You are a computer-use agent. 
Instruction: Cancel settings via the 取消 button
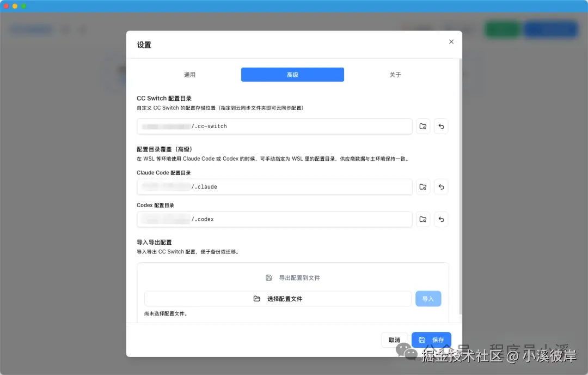coord(395,340)
